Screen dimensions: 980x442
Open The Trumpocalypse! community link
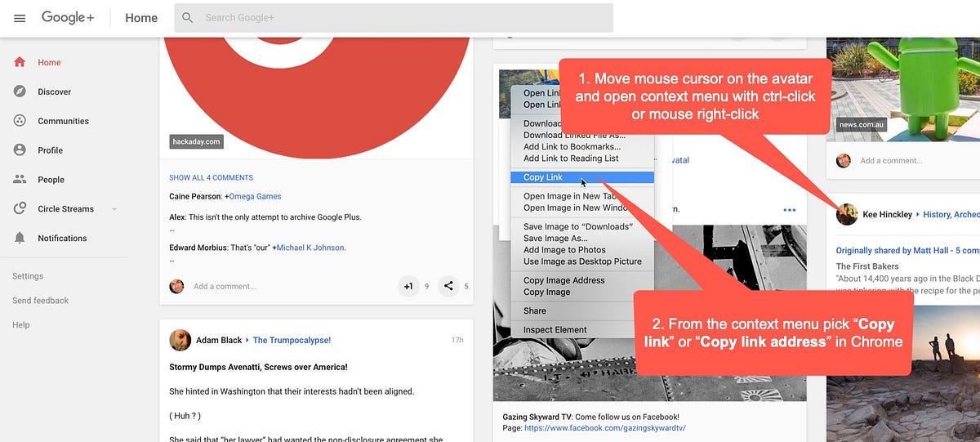tap(292, 340)
